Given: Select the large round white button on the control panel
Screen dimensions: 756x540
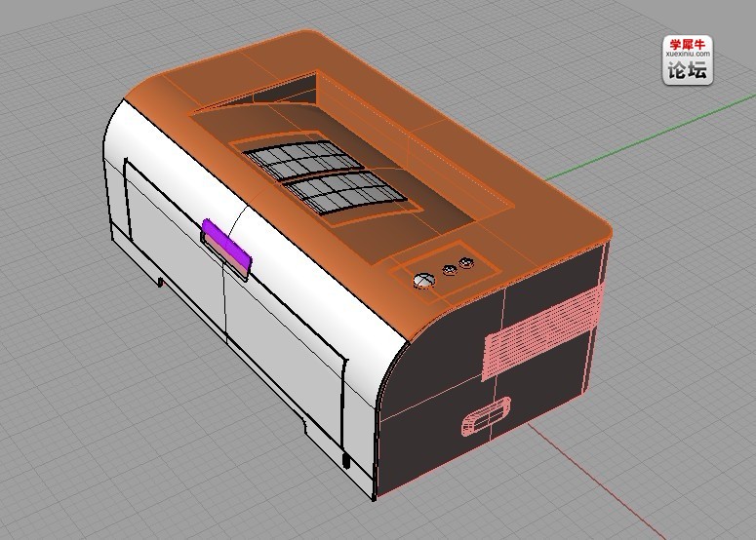Looking at the screenshot, I should 423,280.
